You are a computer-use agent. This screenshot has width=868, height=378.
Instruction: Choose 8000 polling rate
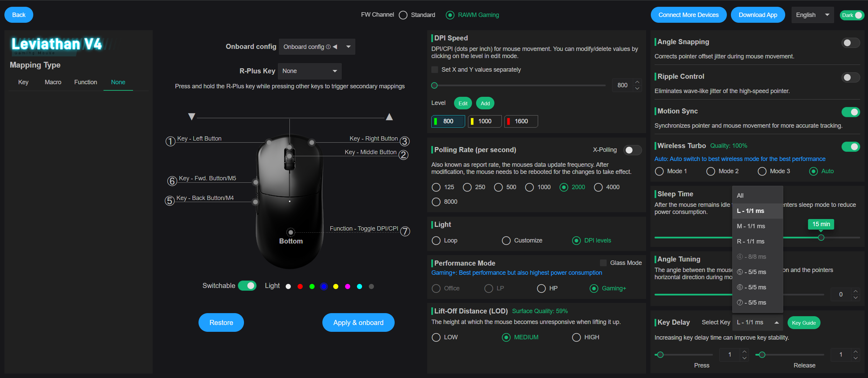pos(436,202)
